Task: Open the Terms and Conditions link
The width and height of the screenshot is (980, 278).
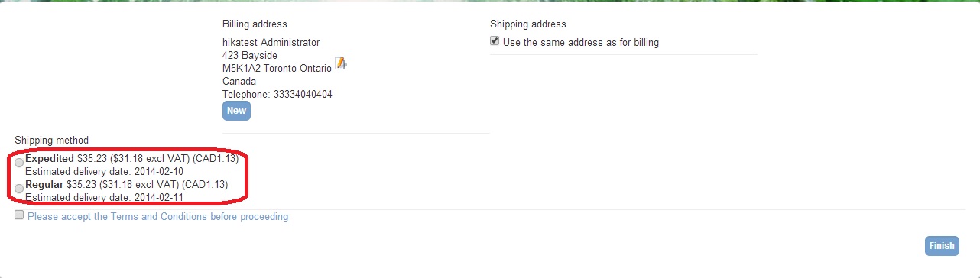Action: coord(157,216)
